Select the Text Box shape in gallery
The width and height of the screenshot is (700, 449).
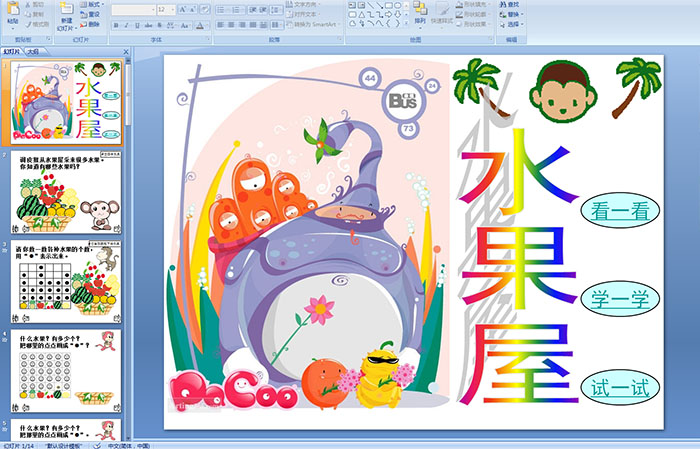352,5
